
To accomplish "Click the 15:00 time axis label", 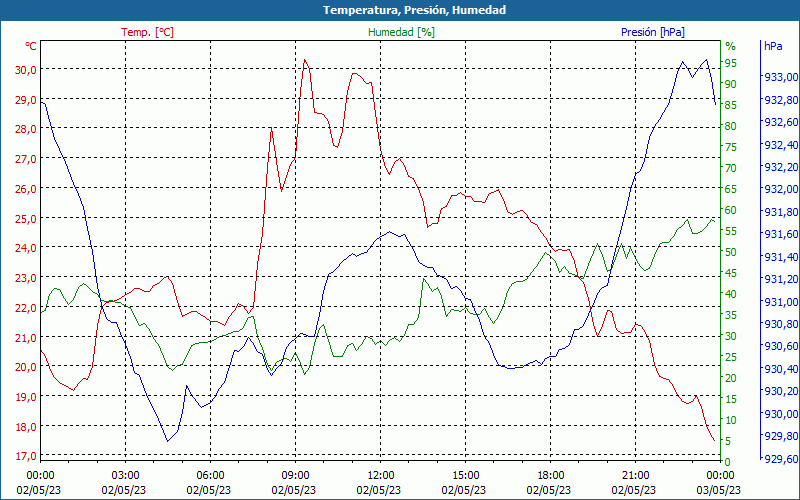I will pyautogui.click(x=465, y=476).
